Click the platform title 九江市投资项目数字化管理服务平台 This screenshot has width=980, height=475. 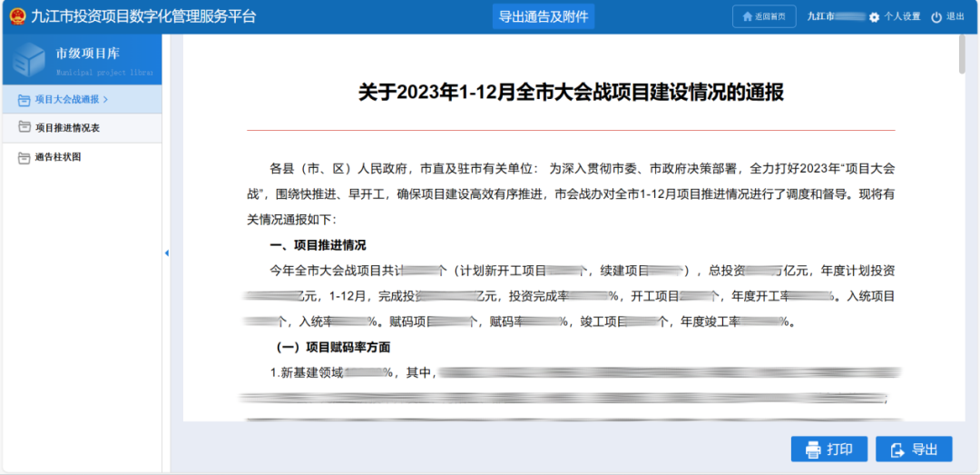click(143, 16)
